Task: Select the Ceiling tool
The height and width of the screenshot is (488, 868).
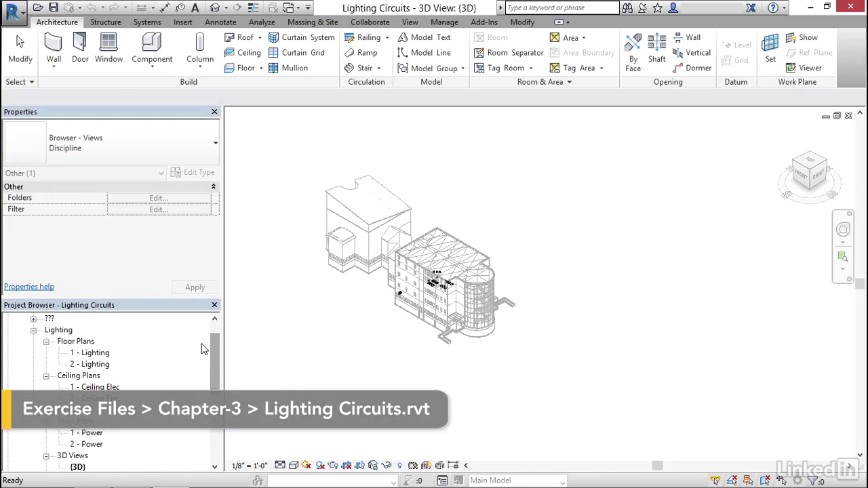Action: (242, 53)
